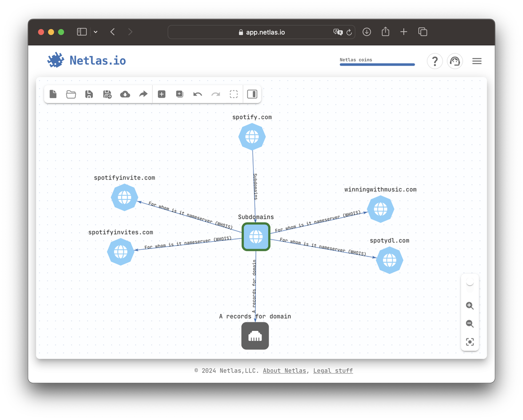Enable the dashed-box area selection tool
This screenshot has height=420, width=523.
234,94
